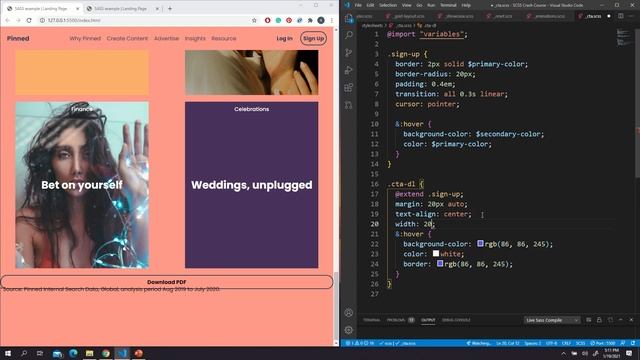
Task: Click the SCSS language mode status item
Action: tap(580, 343)
